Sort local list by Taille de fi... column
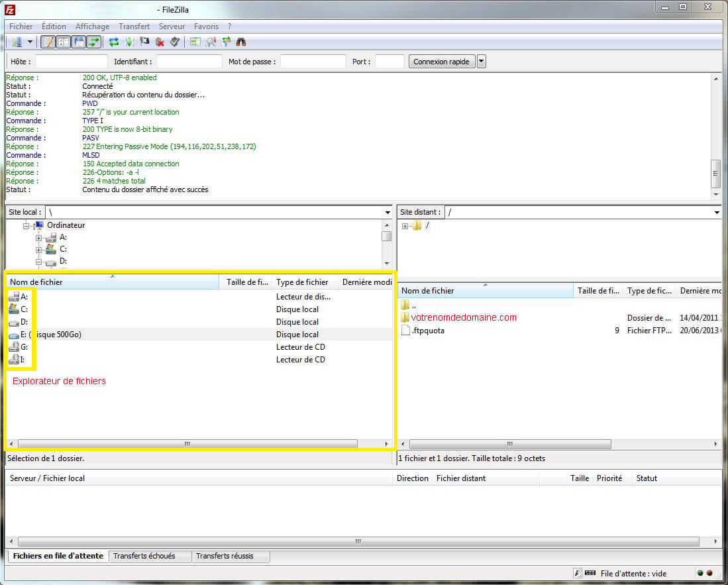 [246, 282]
